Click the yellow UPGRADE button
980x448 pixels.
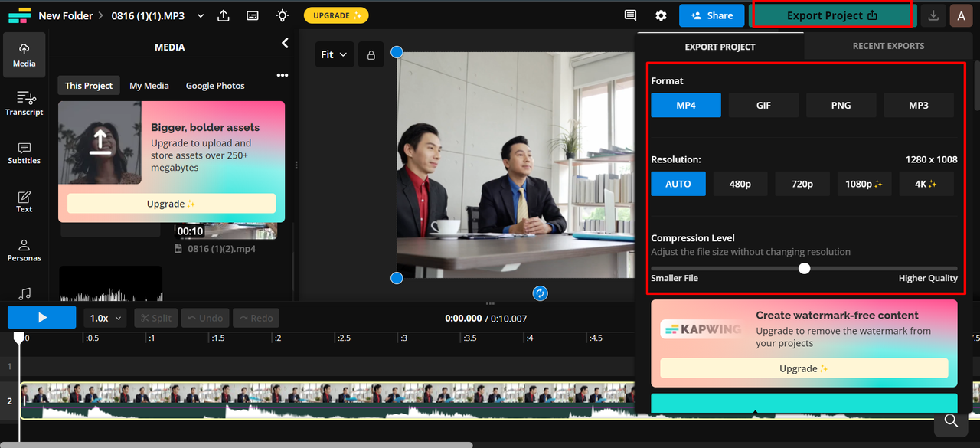coord(336,15)
